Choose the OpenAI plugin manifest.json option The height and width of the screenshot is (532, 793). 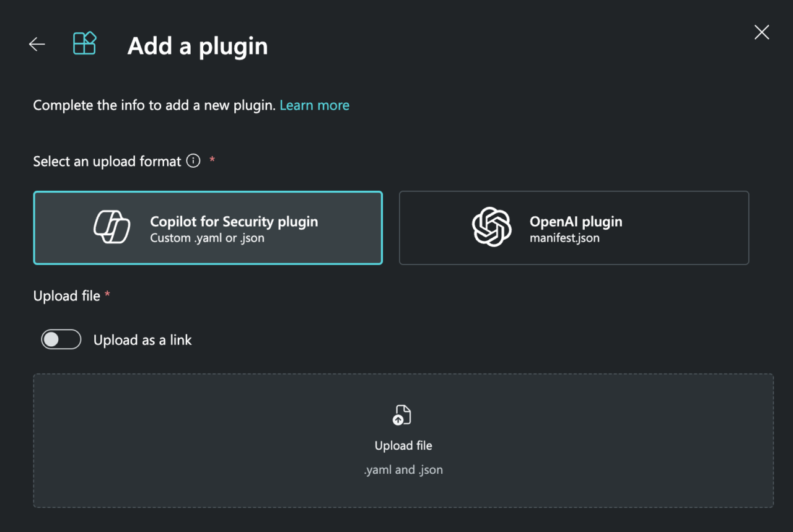tap(574, 227)
